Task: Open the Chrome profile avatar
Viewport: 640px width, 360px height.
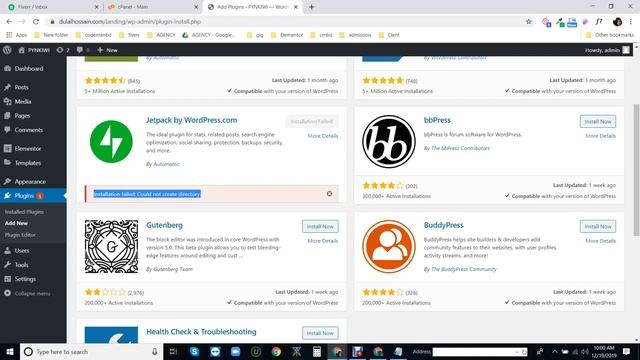Action: click(617, 22)
